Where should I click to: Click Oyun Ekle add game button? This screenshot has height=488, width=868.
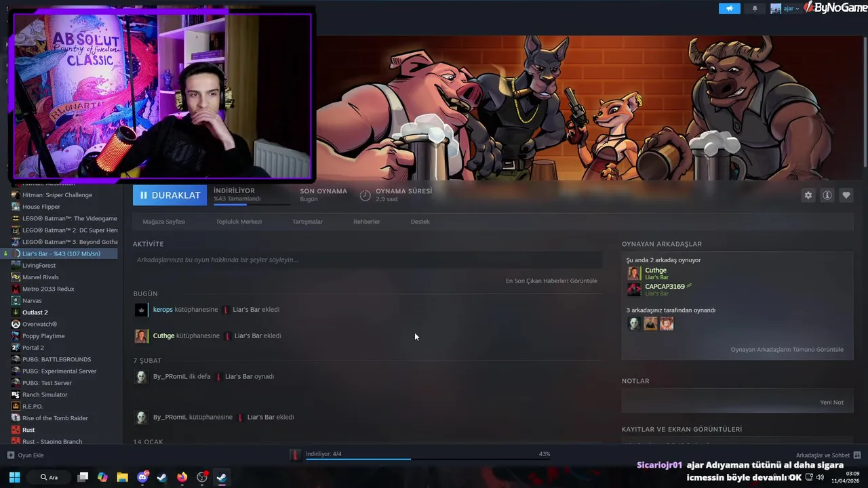click(x=25, y=455)
